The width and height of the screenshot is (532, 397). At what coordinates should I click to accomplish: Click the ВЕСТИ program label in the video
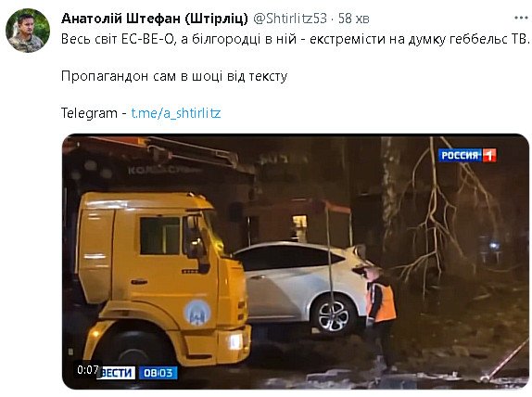pyautogui.click(x=118, y=373)
